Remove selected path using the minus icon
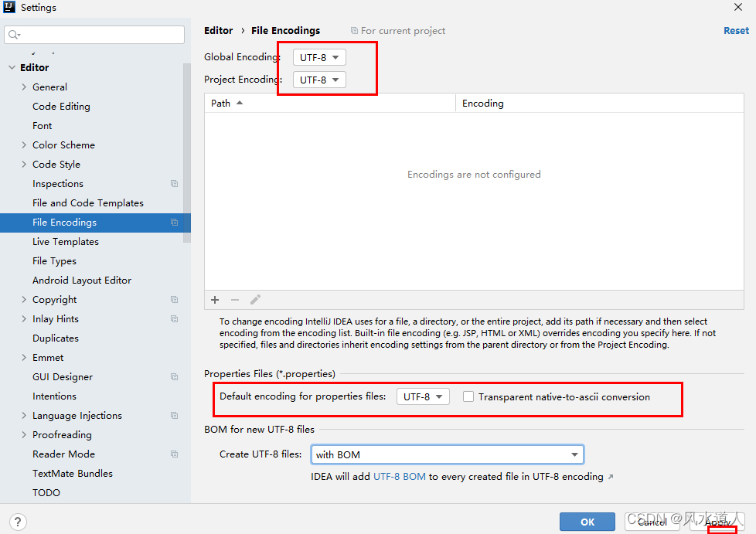 [x=235, y=299]
